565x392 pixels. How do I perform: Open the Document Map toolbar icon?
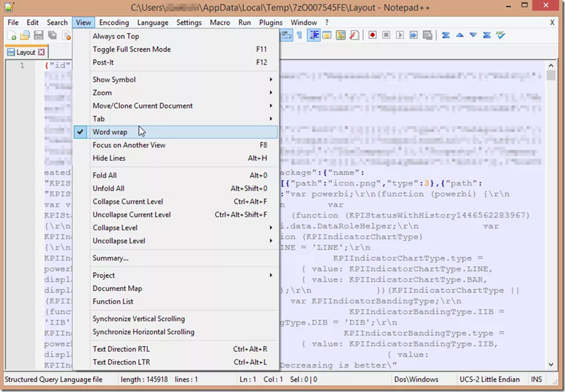(x=341, y=35)
